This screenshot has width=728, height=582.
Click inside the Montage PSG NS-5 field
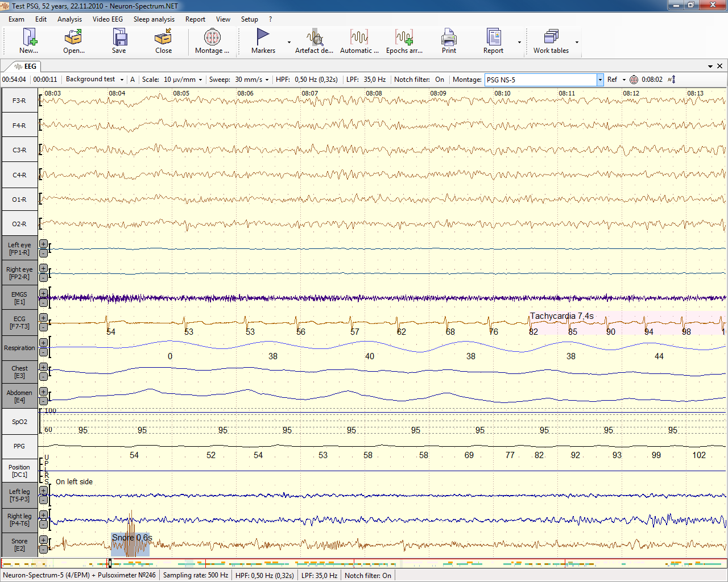pos(540,80)
